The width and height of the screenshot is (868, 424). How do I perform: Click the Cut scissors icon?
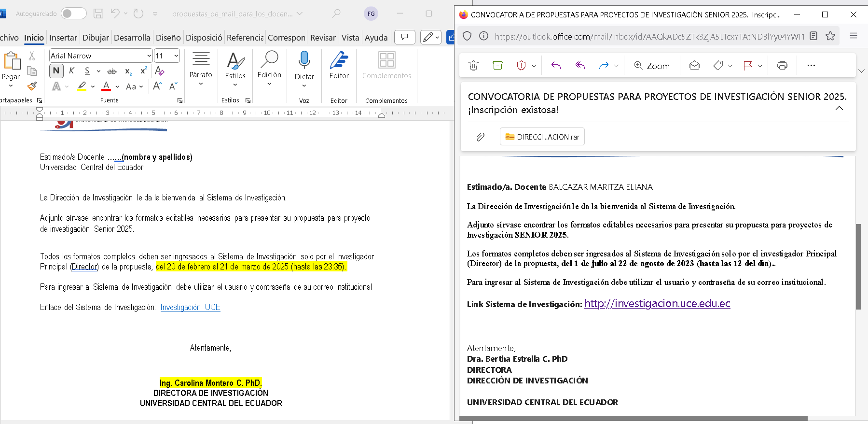pos(32,56)
